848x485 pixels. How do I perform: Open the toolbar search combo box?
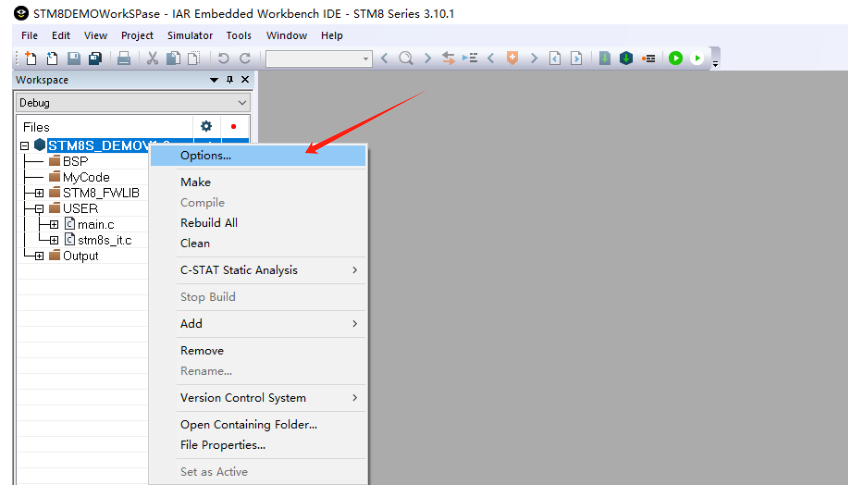pyautogui.click(x=319, y=58)
